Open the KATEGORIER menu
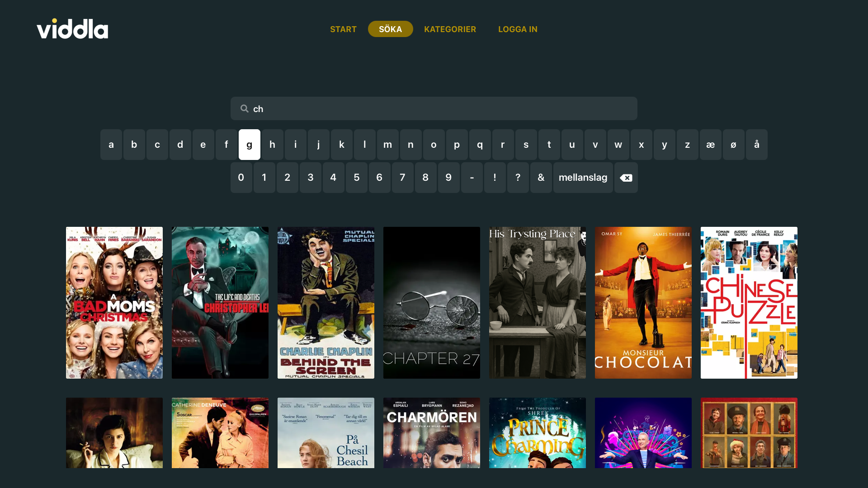Viewport: 868px width, 488px height. [450, 29]
